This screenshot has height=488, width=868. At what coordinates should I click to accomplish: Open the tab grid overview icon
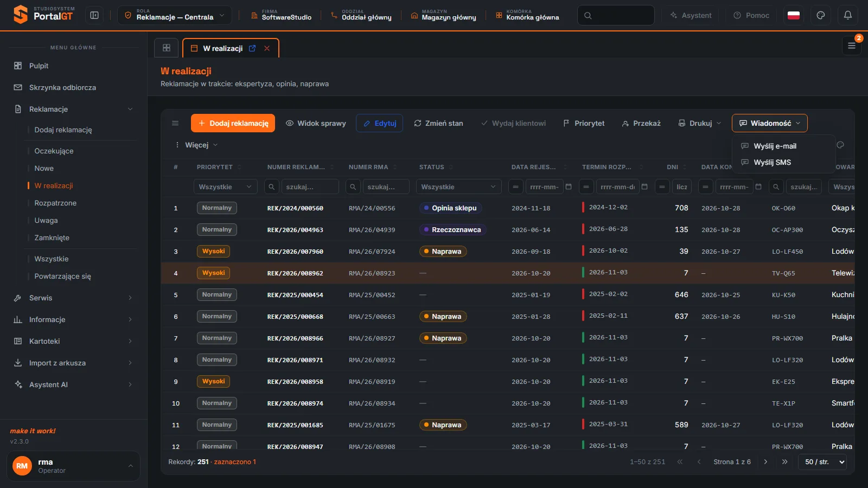point(167,48)
